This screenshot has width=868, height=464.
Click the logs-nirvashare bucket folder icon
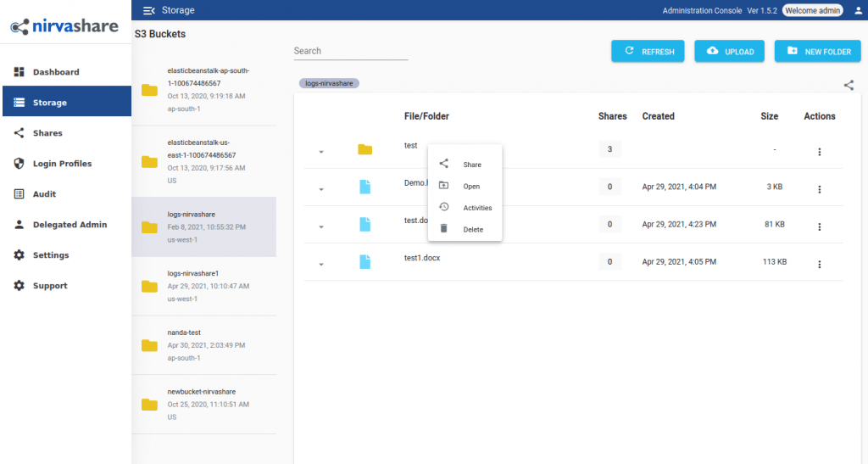pos(149,227)
